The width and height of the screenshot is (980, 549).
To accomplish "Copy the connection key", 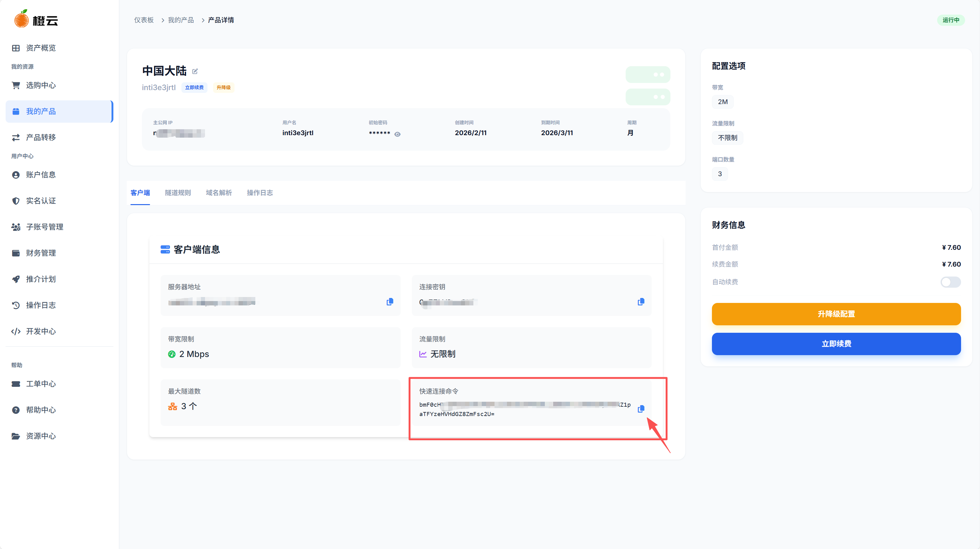I will pos(641,302).
